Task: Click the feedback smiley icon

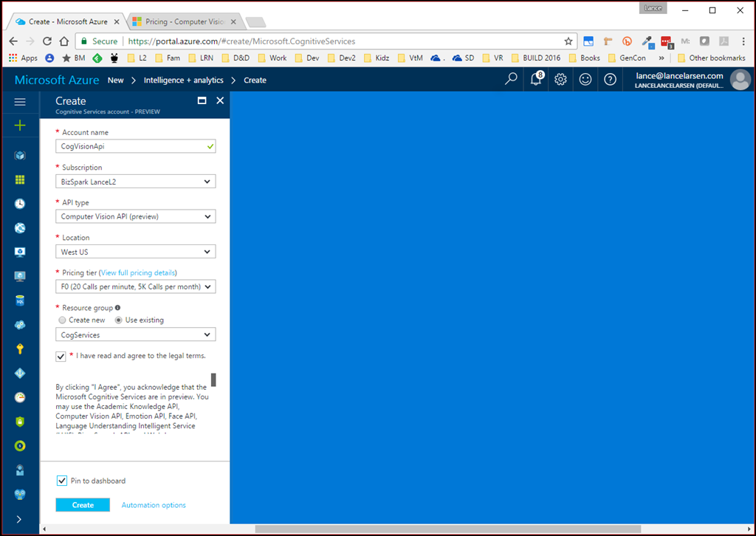Action: point(585,79)
